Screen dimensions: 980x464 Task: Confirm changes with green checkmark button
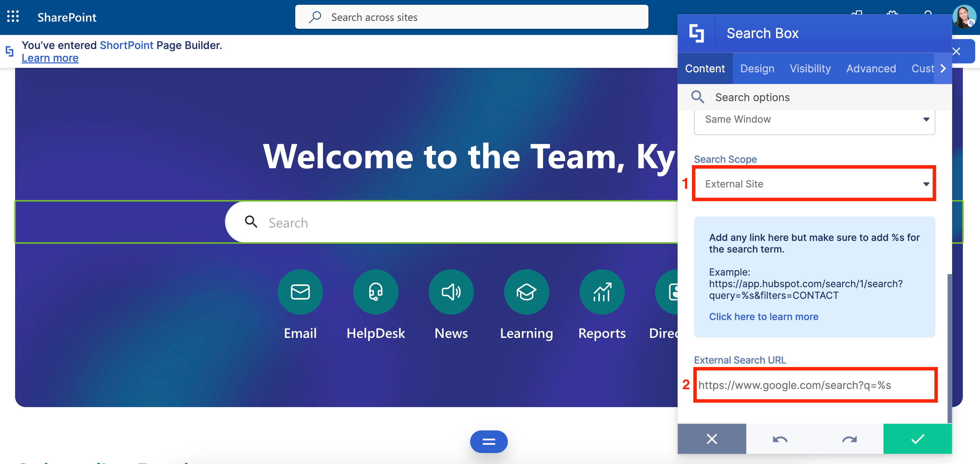click(x=918, y=439)
